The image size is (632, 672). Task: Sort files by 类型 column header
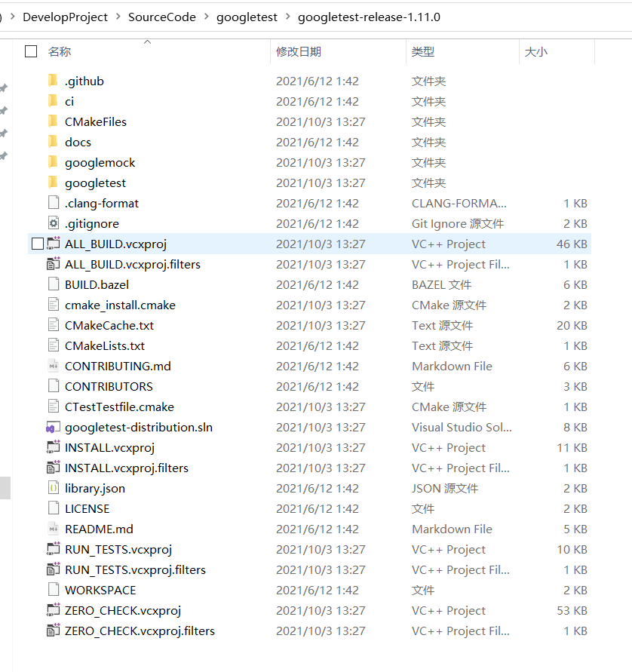pos(423,52)
